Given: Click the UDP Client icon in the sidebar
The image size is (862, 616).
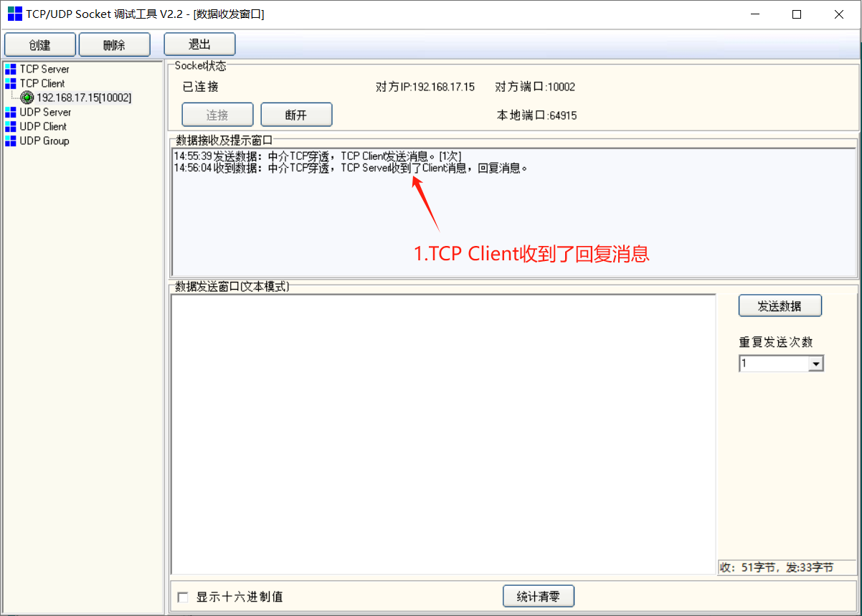Looking at the screenshot, I should (10, 126).
